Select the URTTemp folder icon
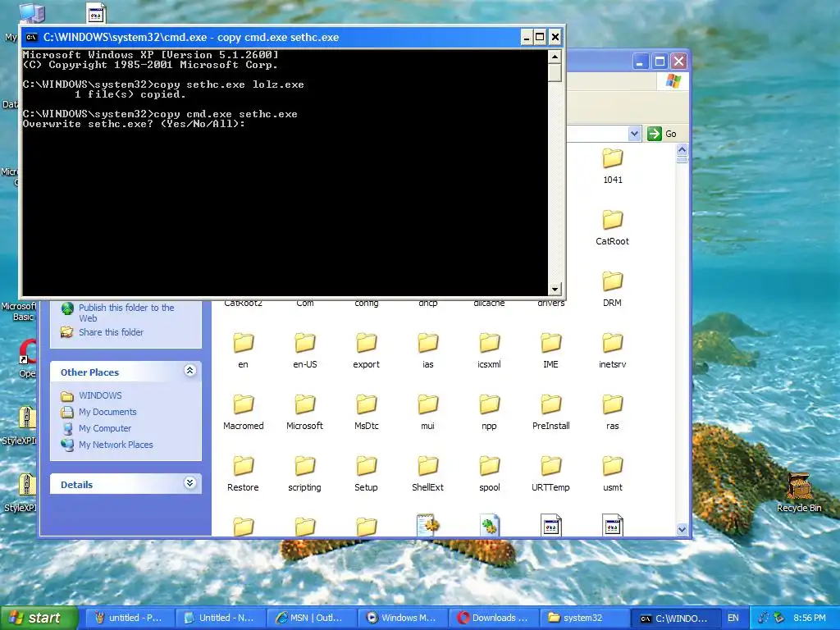This screenshot has height=630, width=840. (x=550, y=466)
